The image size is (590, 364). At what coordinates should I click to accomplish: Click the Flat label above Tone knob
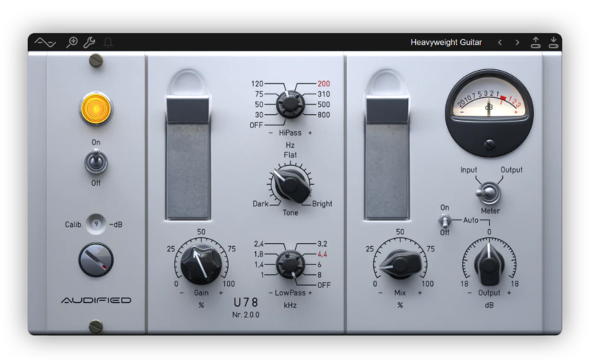pos(290,155)
